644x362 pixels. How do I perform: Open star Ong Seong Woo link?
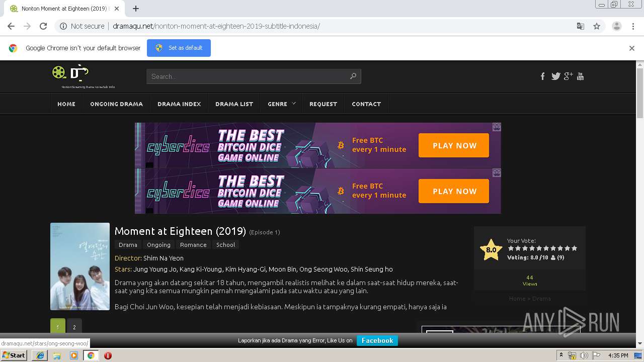coord(323,269)
